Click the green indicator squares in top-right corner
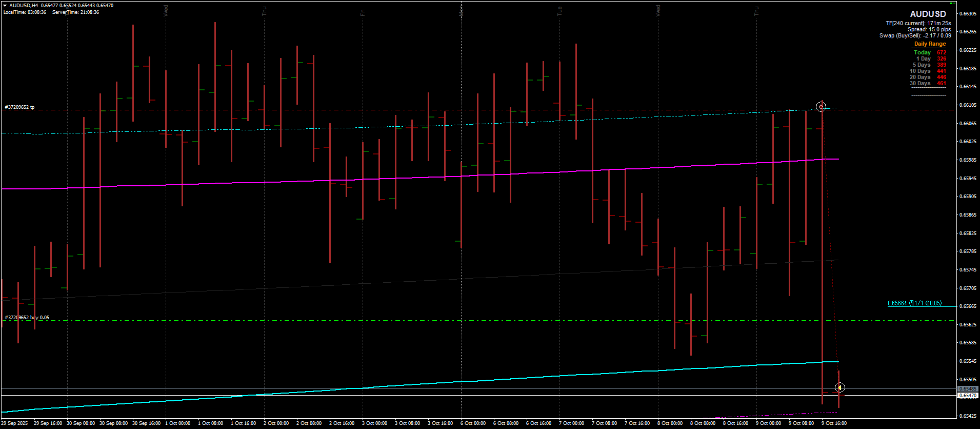The height and width of the screenshot is (429, 980). pos(952,3)
